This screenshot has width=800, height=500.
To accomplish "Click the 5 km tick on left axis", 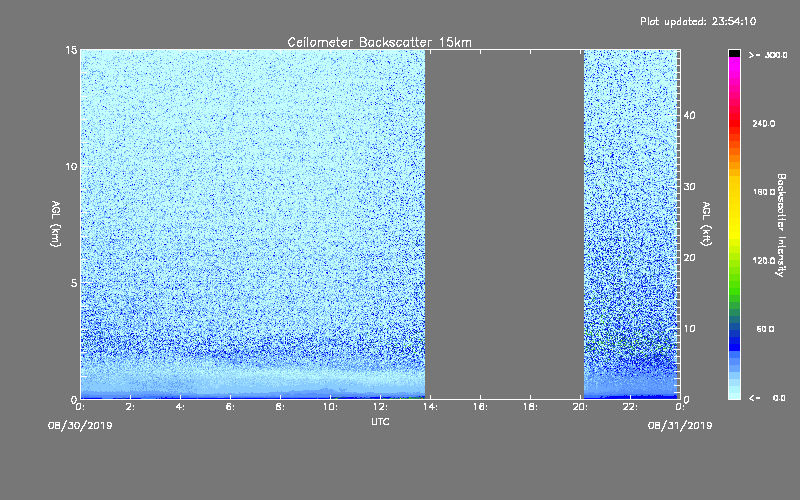I will (x=73, y=283).
